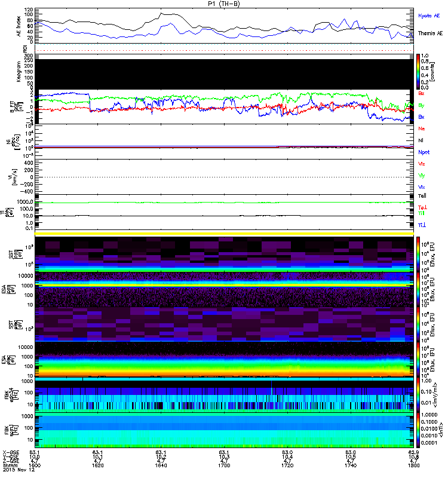The width and height of the screenshot is (448, 478).
Task: Click the 1600 time axis label
Action: tap(35, 465)
